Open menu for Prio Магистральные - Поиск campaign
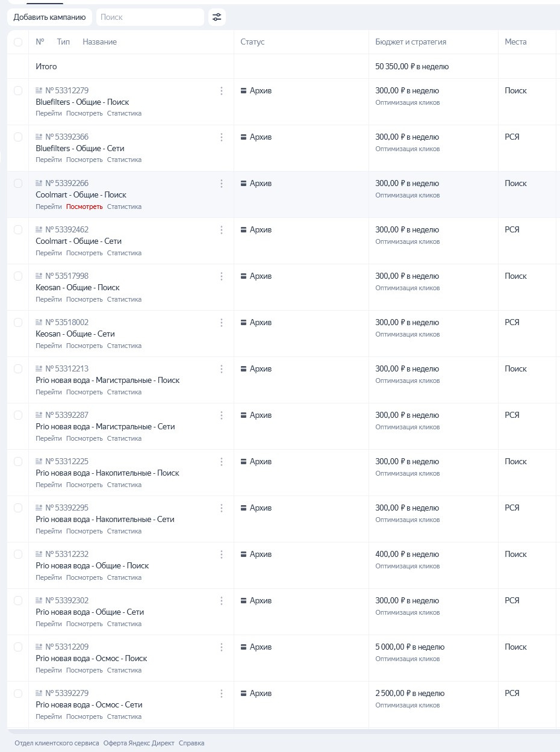The image size is (560, 752). (x=222, y=369)
